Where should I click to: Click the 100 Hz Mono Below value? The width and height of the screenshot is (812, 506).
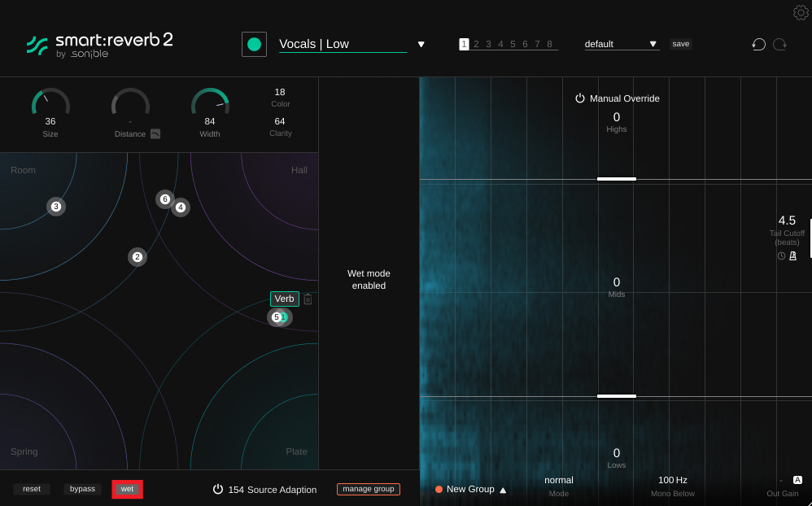673,480
